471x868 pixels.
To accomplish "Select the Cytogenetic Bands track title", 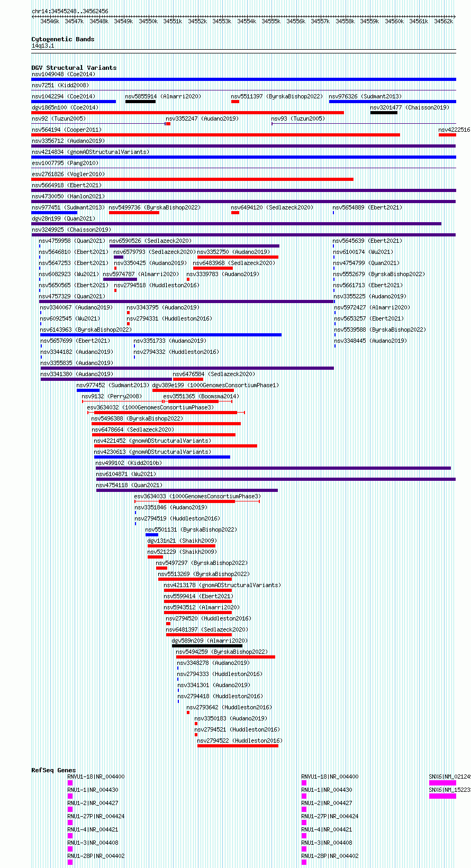I will [x=63, y=39].
